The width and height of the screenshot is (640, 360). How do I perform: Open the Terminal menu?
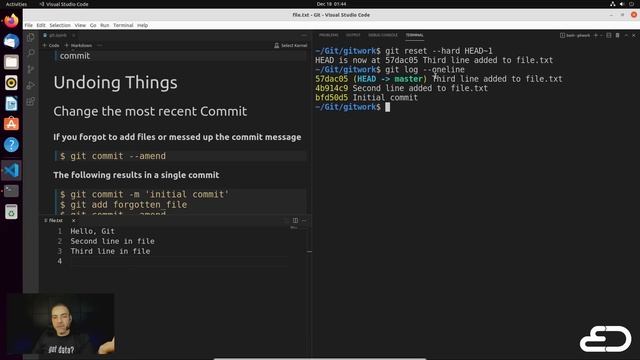pos(123,25)
